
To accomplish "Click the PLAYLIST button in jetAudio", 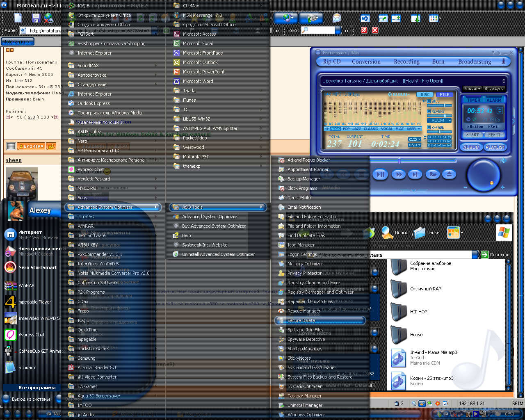I will pyautogui.click(x=495, y=147).
